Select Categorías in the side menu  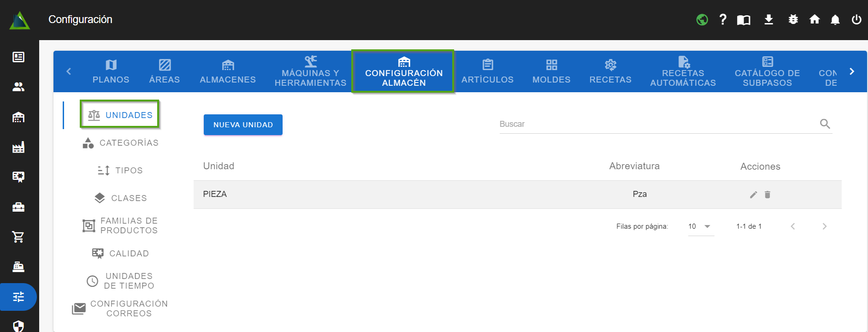pos(121,143)
